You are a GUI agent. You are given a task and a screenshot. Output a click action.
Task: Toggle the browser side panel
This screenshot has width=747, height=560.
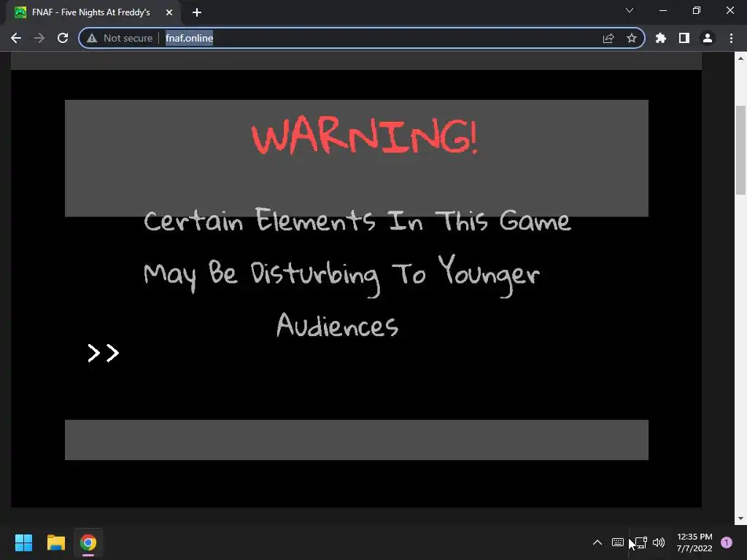click(684, 38)
